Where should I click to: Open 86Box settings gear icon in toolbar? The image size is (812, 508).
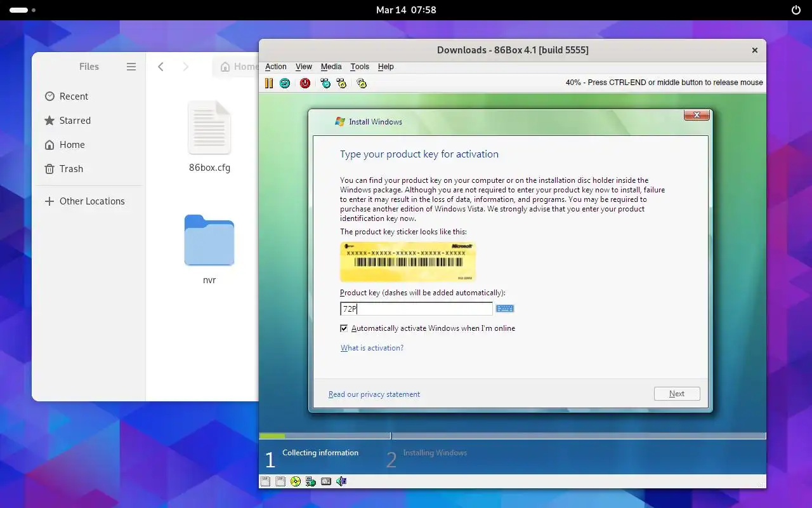(x=362, y=83)
